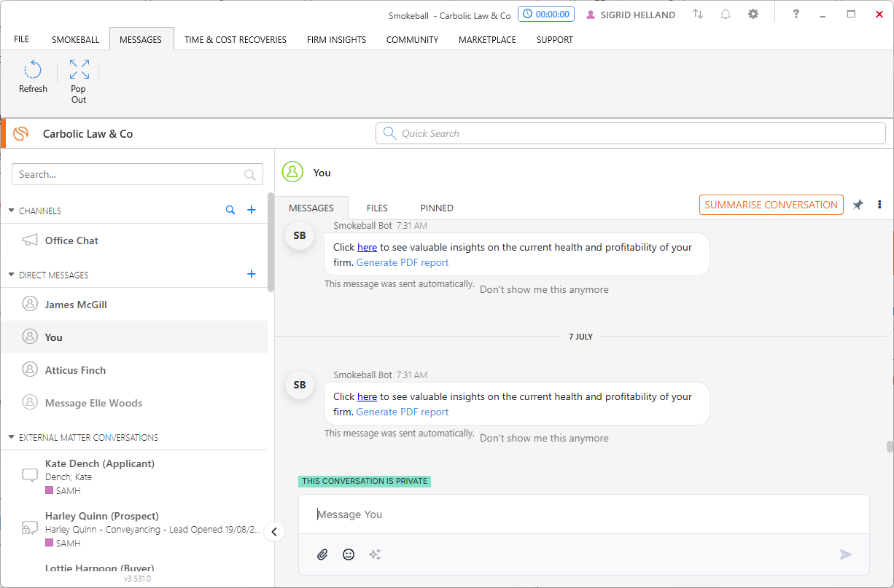This screenshot has height=588, width=894.
Task: Open Sigrid Helland user profile
Action: [x=631, y=15]
